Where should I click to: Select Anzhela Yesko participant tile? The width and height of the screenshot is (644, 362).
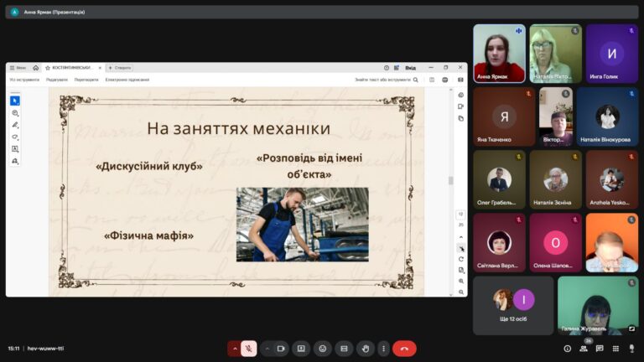point(612,179)
